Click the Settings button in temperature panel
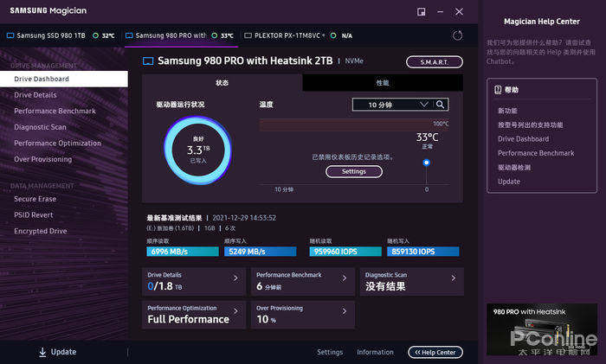This screenshot has width=606, height=364. (x=354, y=171)
